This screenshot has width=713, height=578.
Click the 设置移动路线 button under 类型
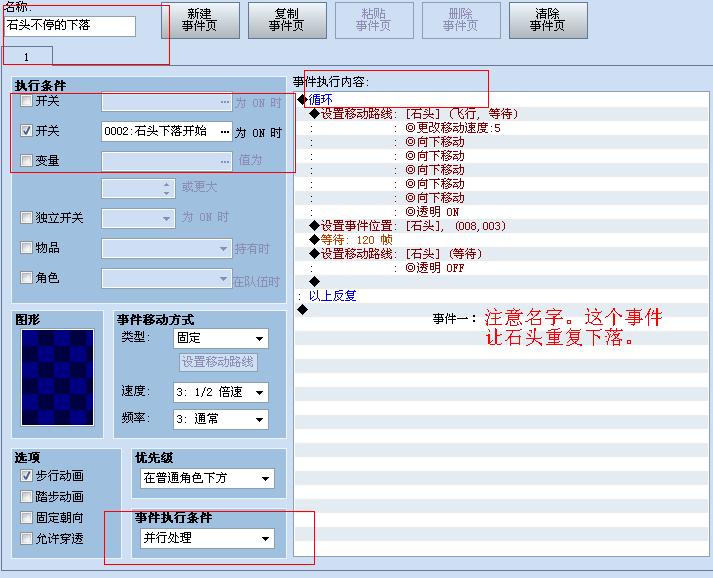pos(218,362)
